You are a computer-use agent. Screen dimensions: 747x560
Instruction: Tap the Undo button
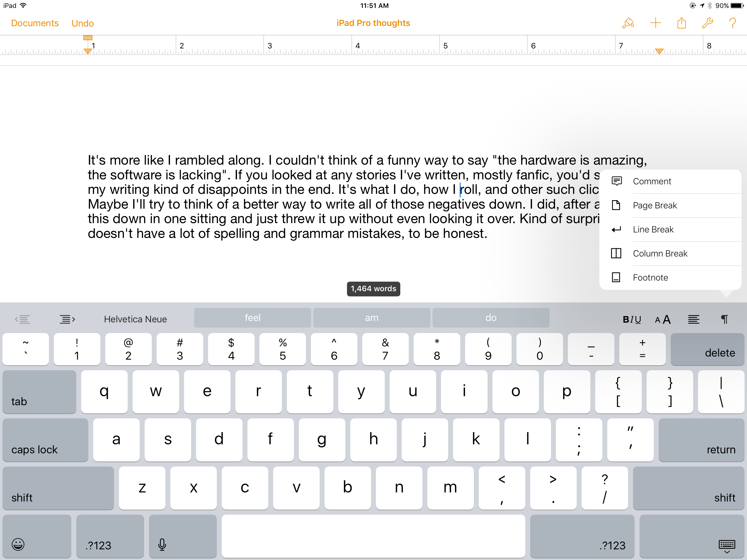pos(82,23)
